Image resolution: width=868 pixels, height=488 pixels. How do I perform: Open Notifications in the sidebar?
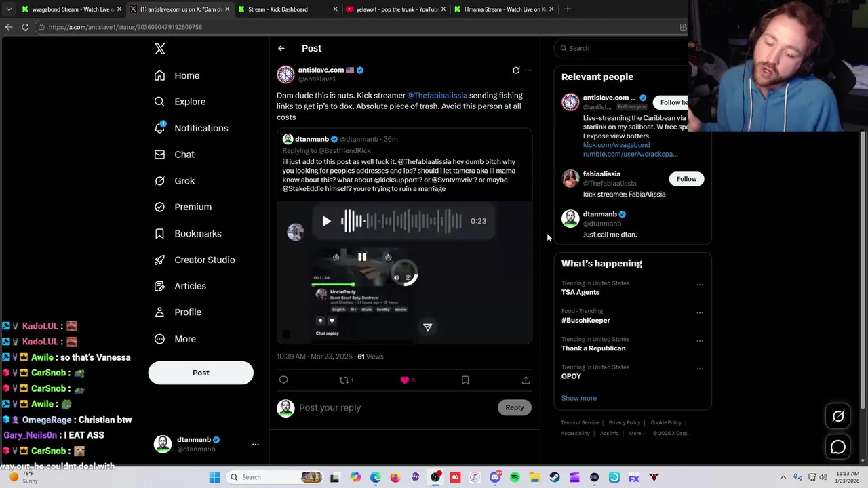tap(191, 128)
